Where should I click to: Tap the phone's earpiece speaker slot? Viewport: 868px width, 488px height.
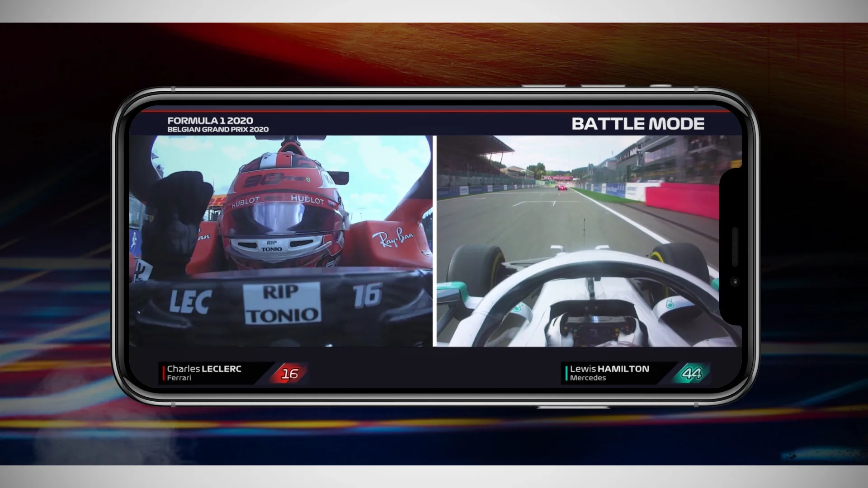735,247
